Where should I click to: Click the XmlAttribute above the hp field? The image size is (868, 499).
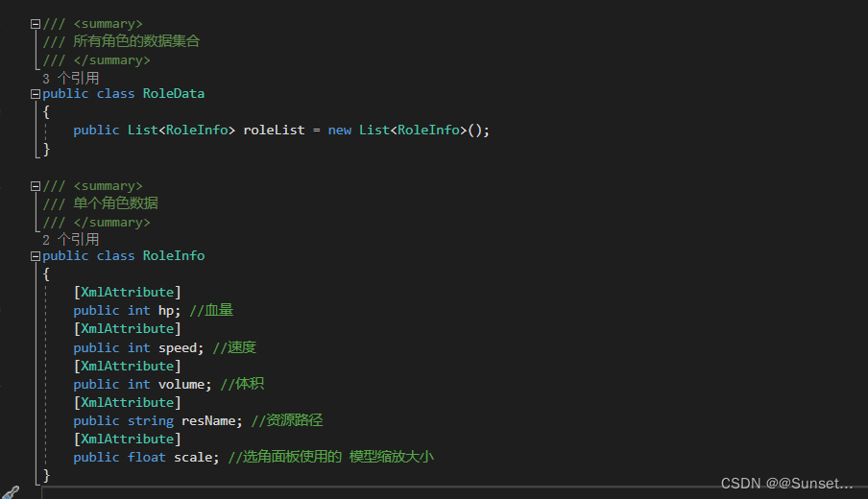tap(128, 292)
